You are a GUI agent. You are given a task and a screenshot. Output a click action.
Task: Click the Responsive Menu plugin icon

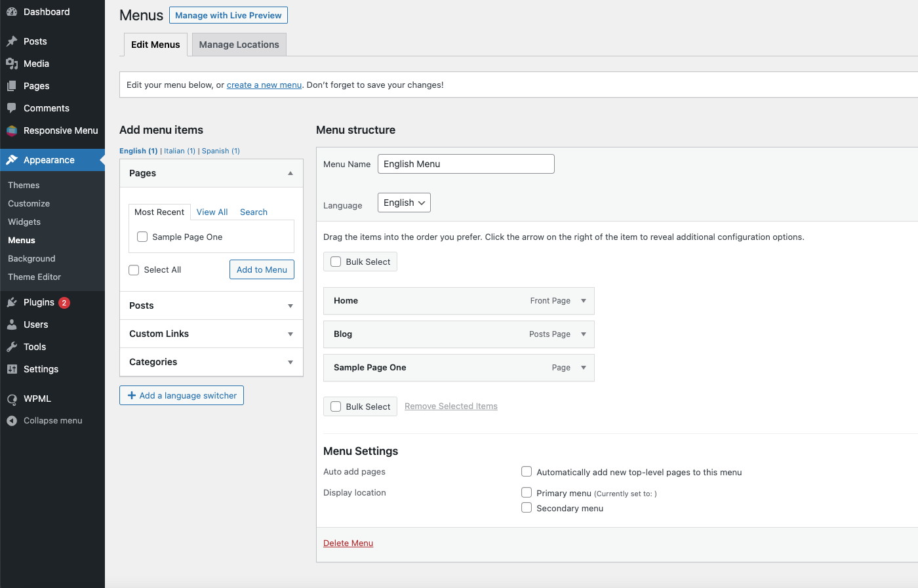click(12, 130)
